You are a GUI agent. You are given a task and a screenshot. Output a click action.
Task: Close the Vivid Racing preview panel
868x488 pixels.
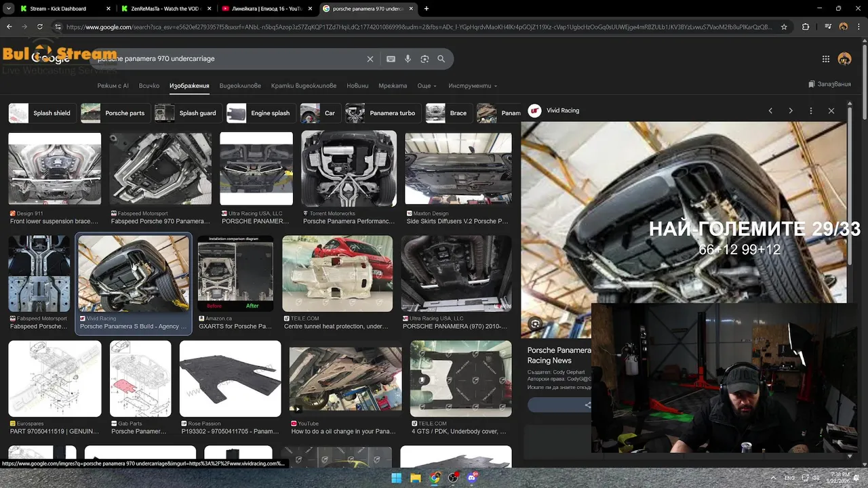point(831,110)
